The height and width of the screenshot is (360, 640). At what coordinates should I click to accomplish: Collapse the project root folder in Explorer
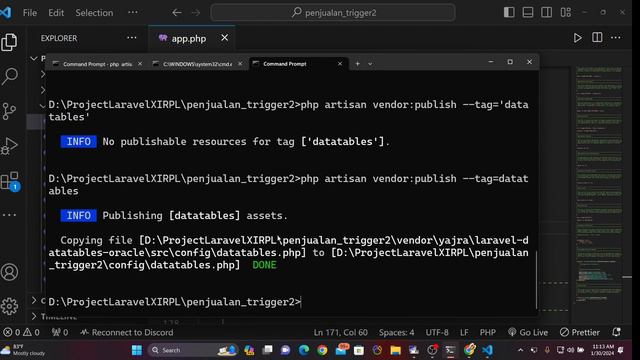[x=34, y=59]
